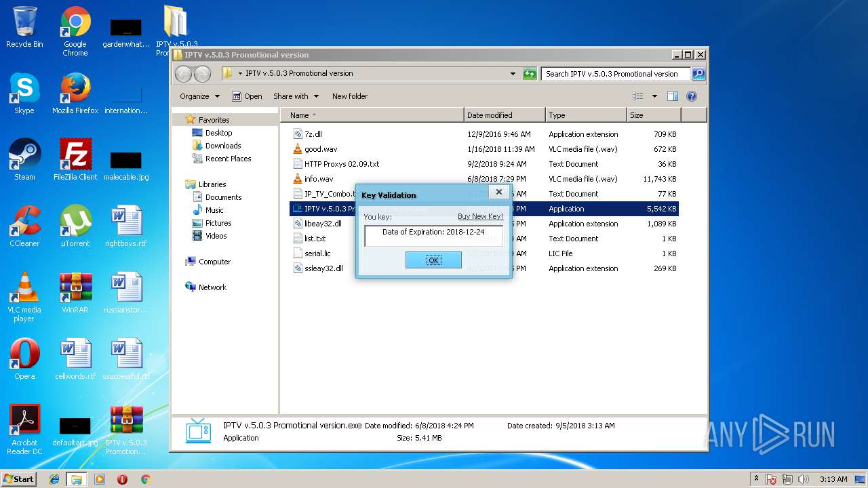Select Libraries in navigation pane
The width and height of the screenshot is (868, 488).
point(212,184)
